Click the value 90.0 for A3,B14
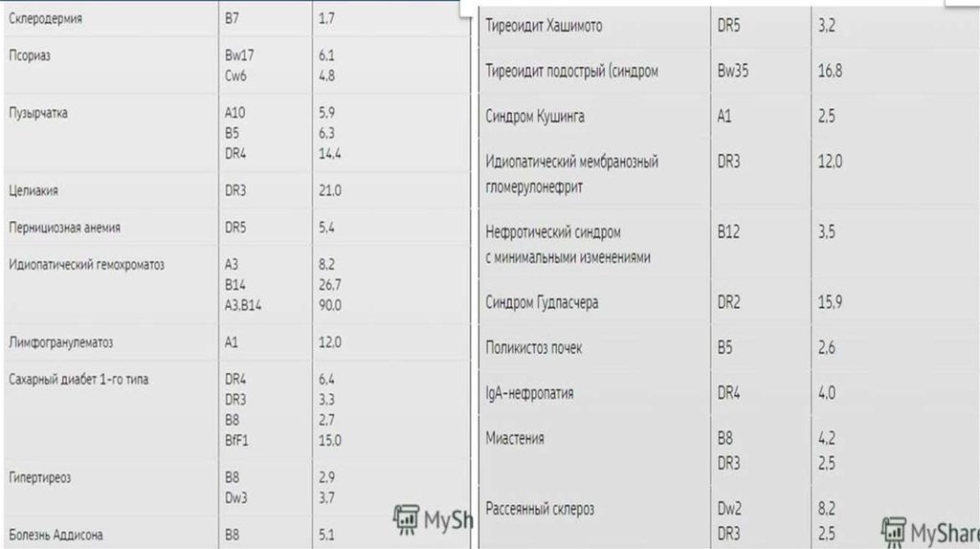This screenshot has width=980, height=549. [330, 305]
